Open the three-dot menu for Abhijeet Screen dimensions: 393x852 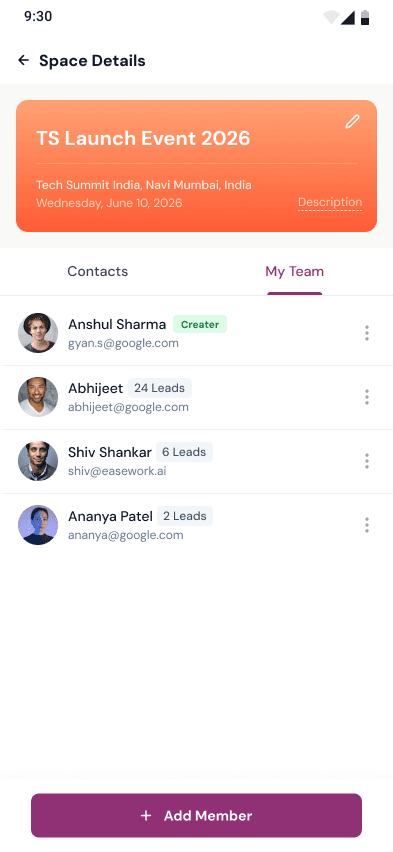click(367, 397)
